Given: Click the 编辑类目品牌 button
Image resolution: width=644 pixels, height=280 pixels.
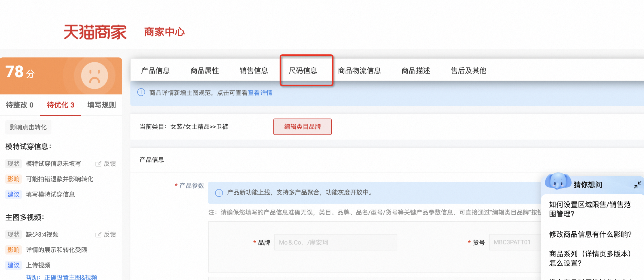Looking at the screenshot, I should [302, 127].
